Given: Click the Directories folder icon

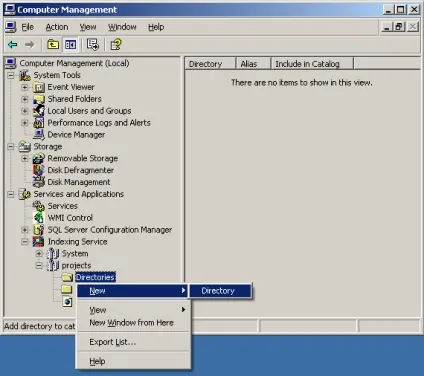Looking at the screenshot, I should click(67, 277).
